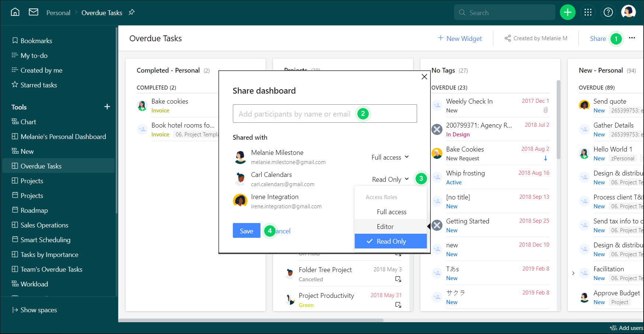Click Save in Share dashboard dialog
644x334 pixels.
[x=246, y=231]
